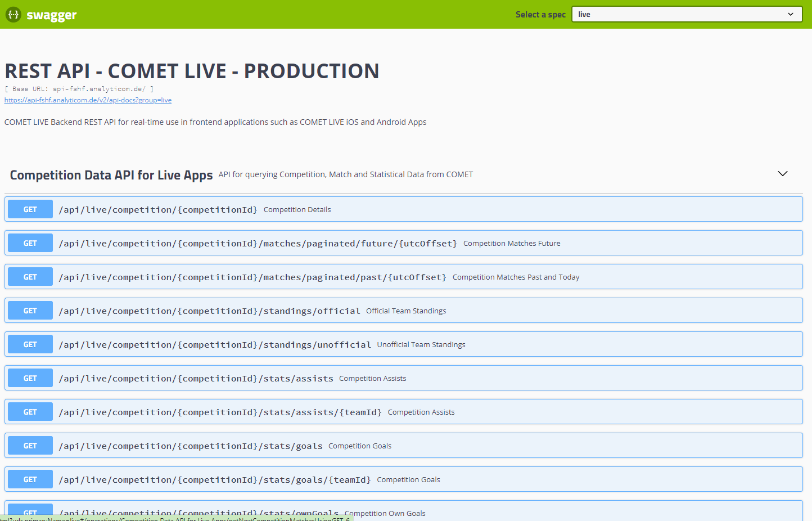Image resolution: width=812 pixels, height=521 pixels.
Task: Click the /standings/unofficial endpoint path text
Action: tap(215, 344)
